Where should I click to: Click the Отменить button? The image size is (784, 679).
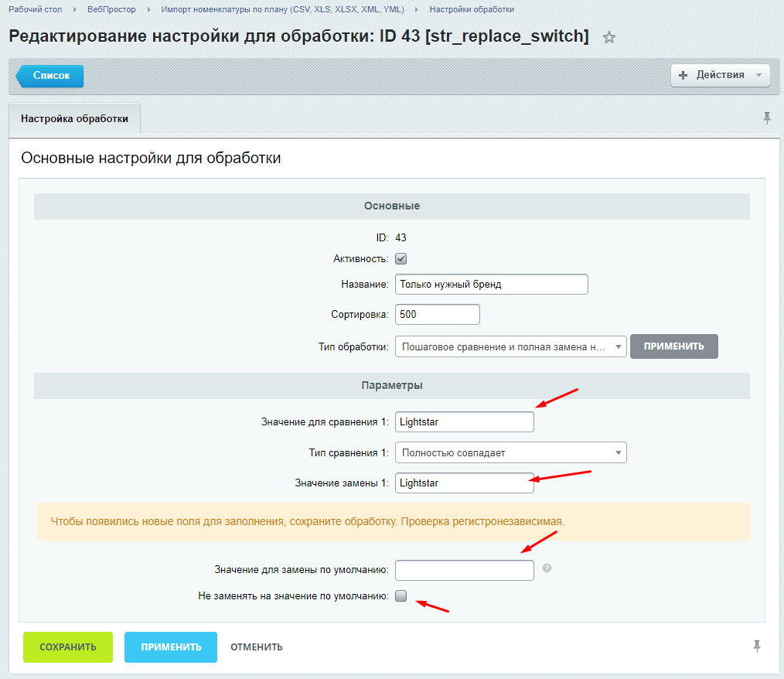[x=257, y=647]
